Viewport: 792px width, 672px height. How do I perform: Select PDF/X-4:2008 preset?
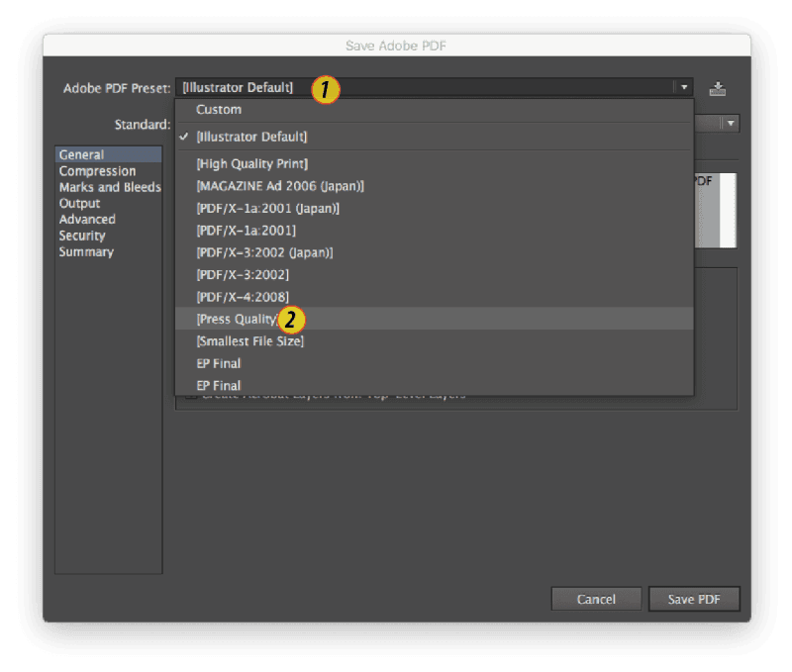point(243,297)
